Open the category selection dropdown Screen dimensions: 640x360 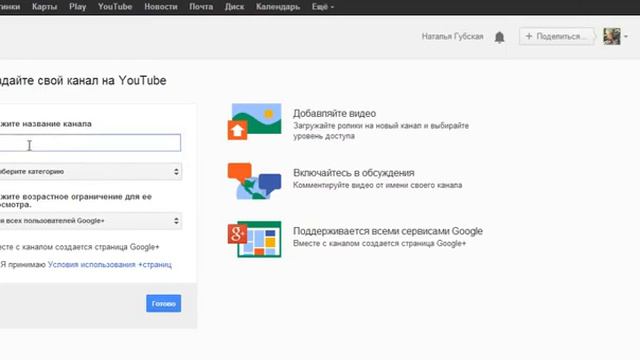point(91,171)
